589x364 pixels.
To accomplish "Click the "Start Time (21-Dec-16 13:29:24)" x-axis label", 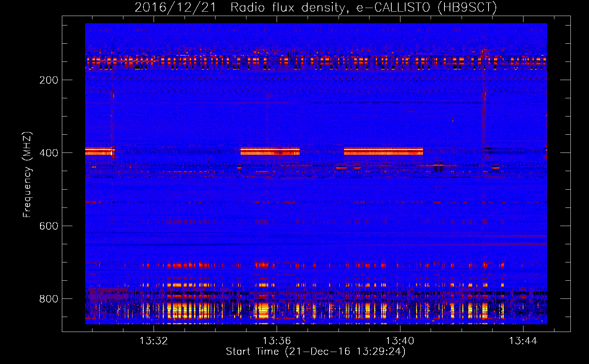I will pyautogui.click(x=316, y=352).
